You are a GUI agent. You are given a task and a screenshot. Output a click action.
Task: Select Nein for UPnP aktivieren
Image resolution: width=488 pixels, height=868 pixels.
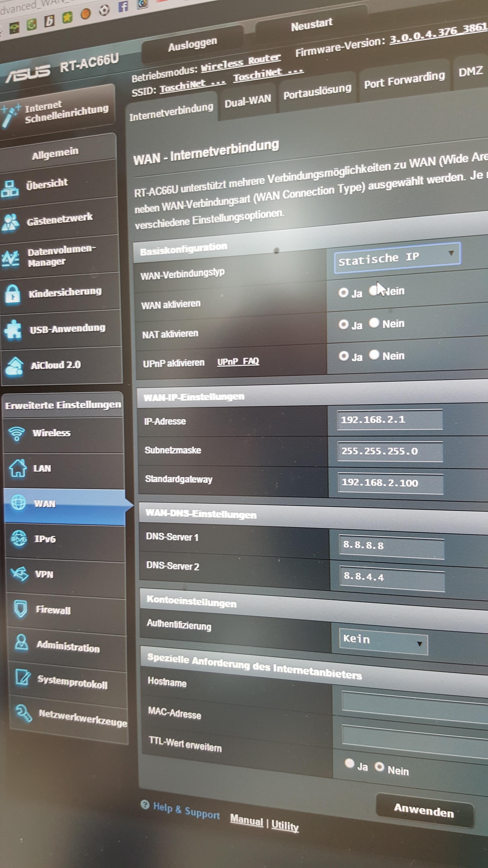374,355
